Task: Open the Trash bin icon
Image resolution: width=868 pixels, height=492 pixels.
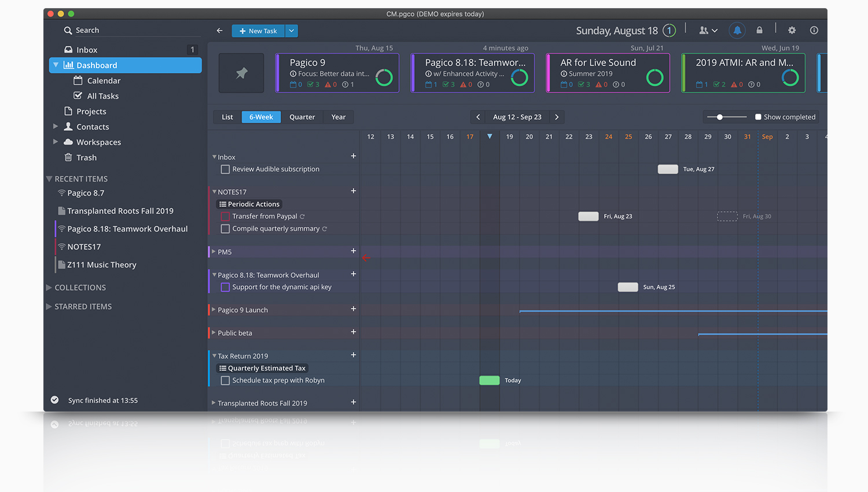Action: (68, 157)
